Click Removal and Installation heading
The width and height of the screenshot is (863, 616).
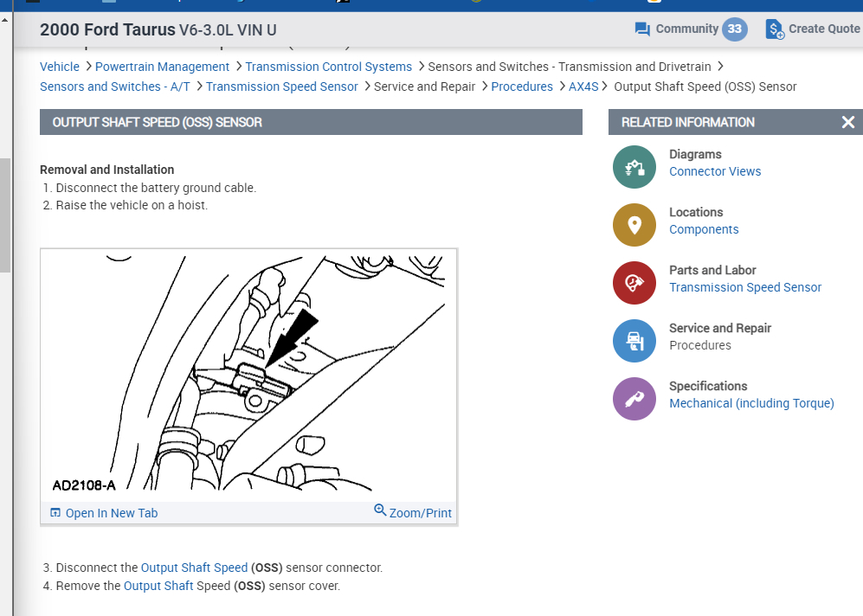[106, 170]
